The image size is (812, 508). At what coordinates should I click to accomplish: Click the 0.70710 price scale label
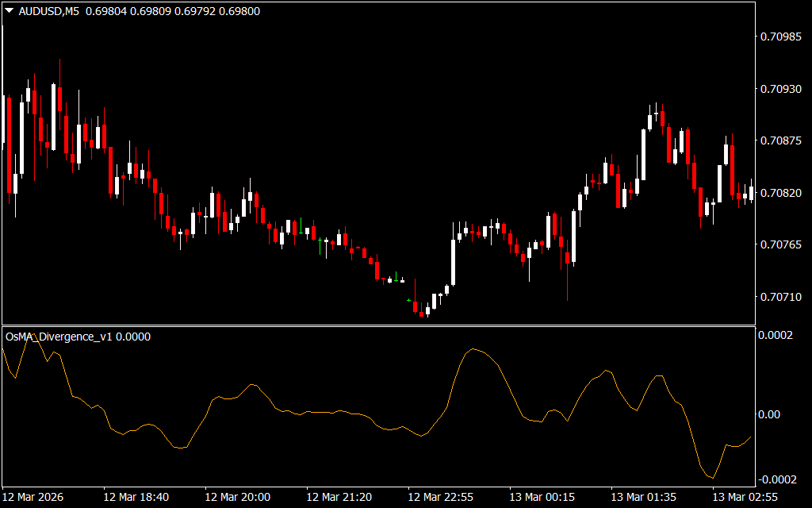(x=781, y=297)
